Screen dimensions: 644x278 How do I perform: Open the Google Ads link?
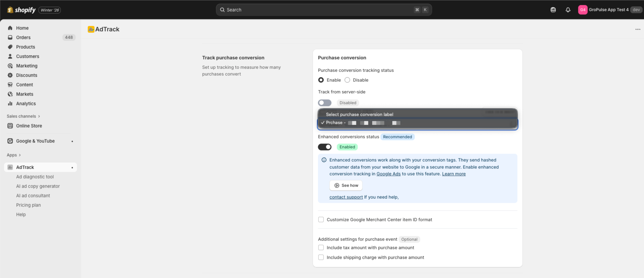pos(388,174)
